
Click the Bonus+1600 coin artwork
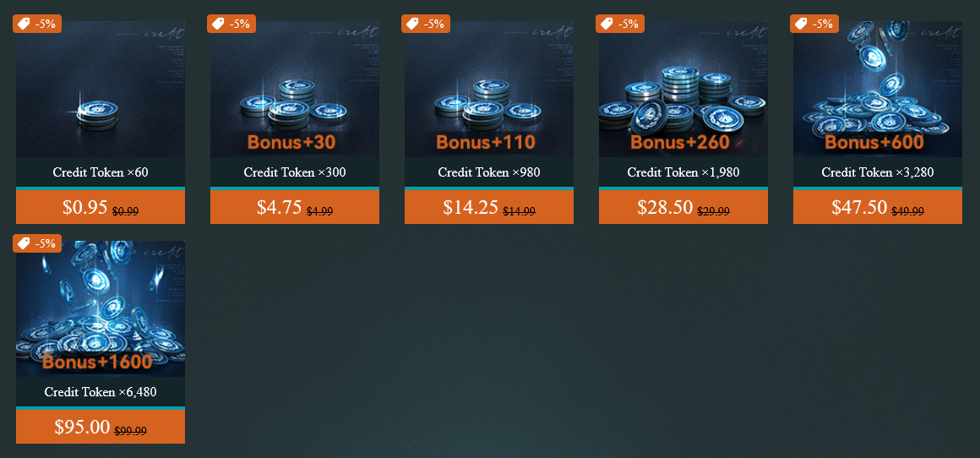[x=101, y=309]
